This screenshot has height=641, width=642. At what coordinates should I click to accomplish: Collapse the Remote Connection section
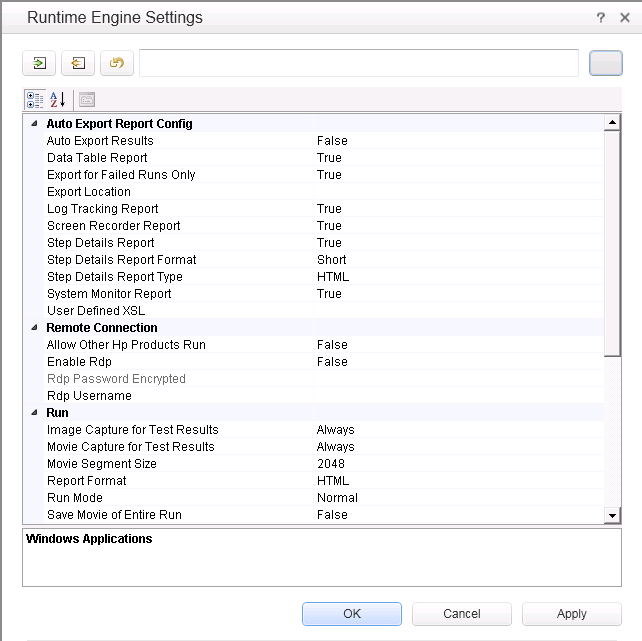34,328
